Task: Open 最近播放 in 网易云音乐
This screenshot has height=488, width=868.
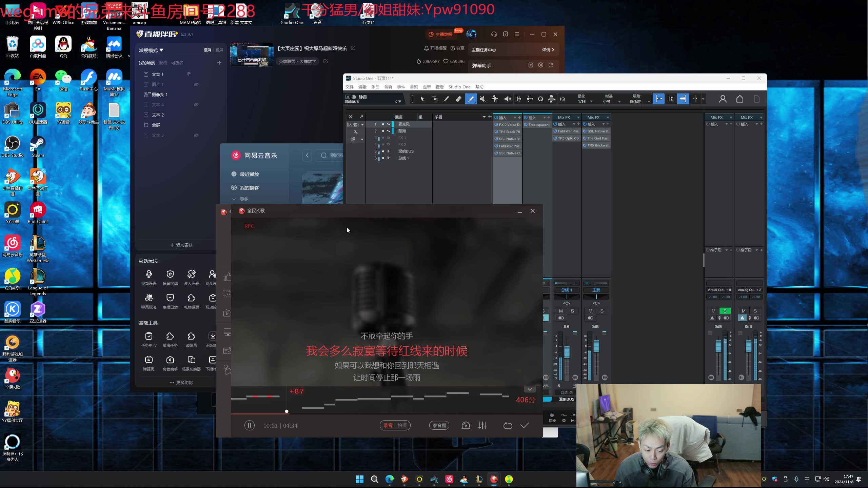Action: click(x=245, y=174)
